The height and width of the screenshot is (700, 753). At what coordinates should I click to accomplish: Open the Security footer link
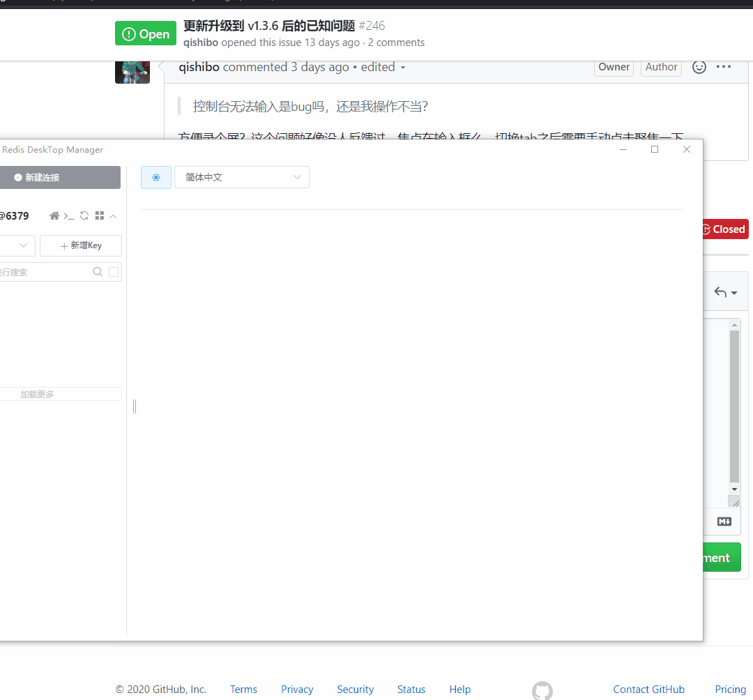355,690
